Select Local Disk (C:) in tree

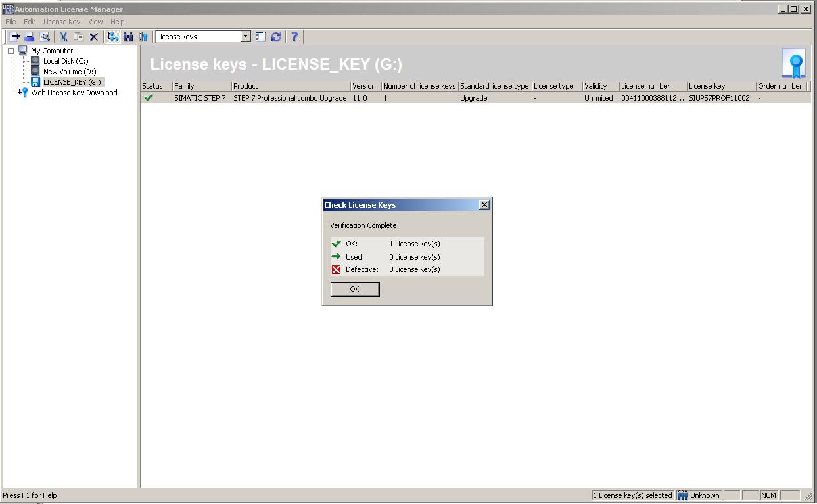click(65, 61)
